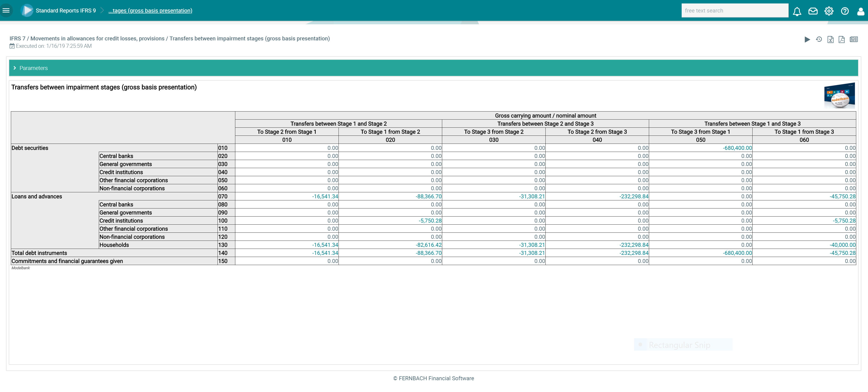Export the report to Excel
Viewport: 868px width, 392px height.
click(x=830, y=39)
